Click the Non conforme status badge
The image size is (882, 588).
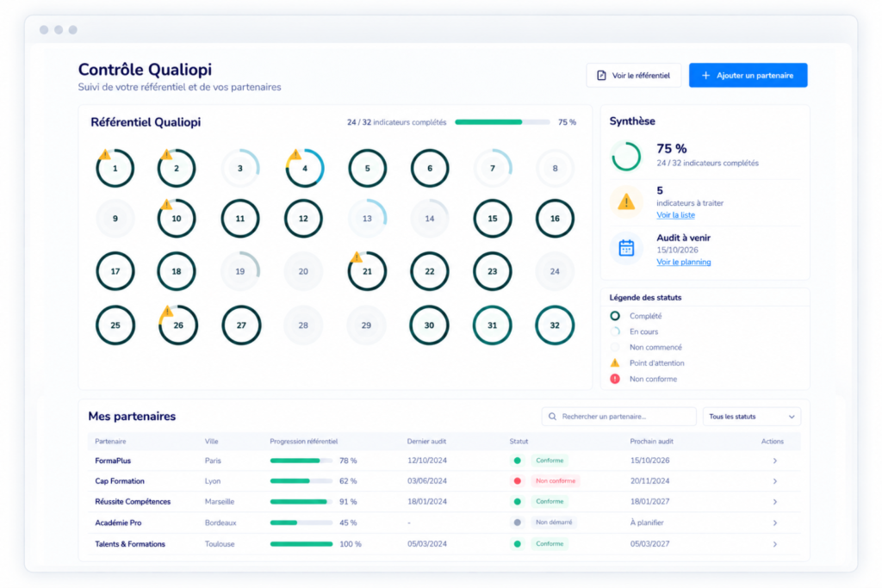(556, 480)
